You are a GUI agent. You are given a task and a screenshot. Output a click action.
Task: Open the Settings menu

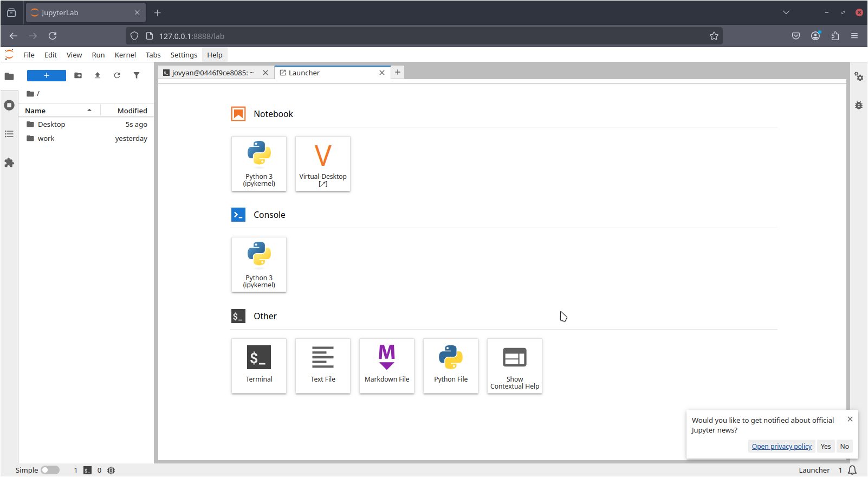184,55
